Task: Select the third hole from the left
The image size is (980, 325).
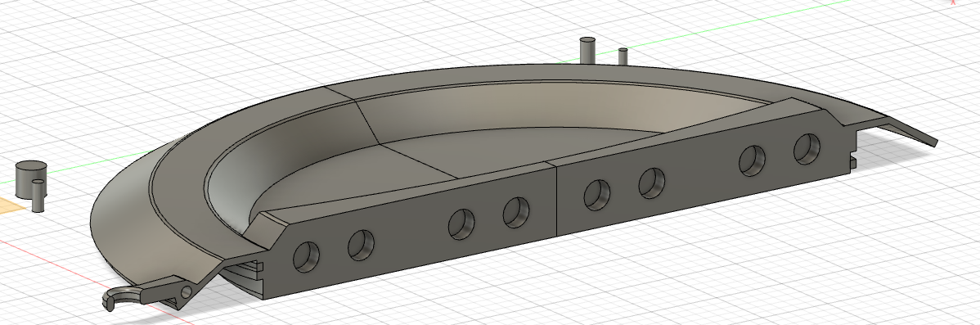Action: 462,223
